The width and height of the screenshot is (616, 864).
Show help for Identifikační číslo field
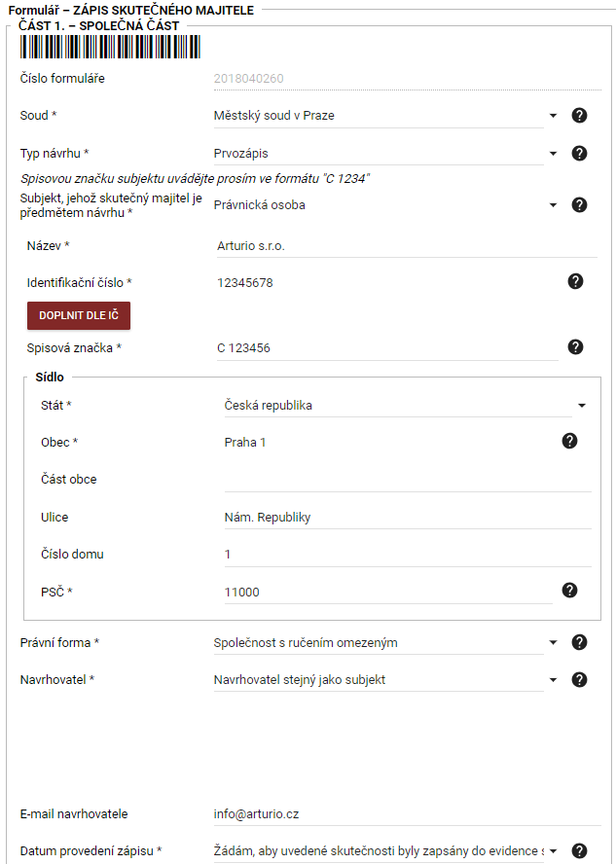pos(575,281)
